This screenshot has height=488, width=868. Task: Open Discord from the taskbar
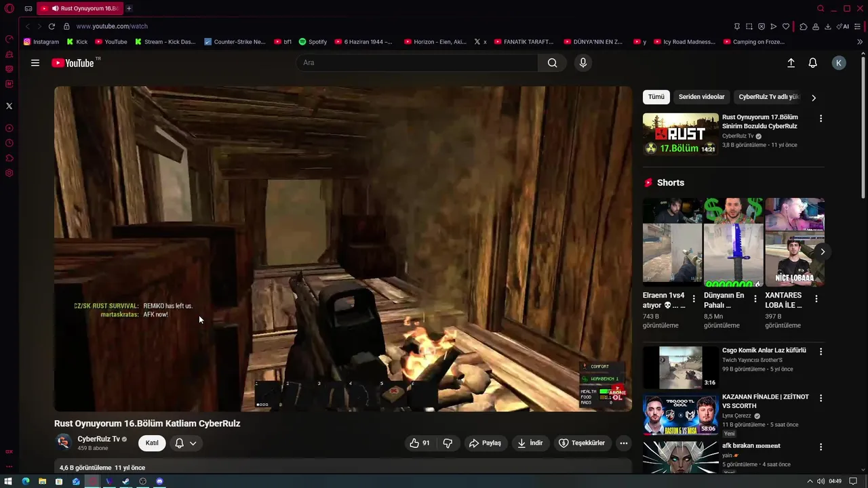(x=159, y=481)
